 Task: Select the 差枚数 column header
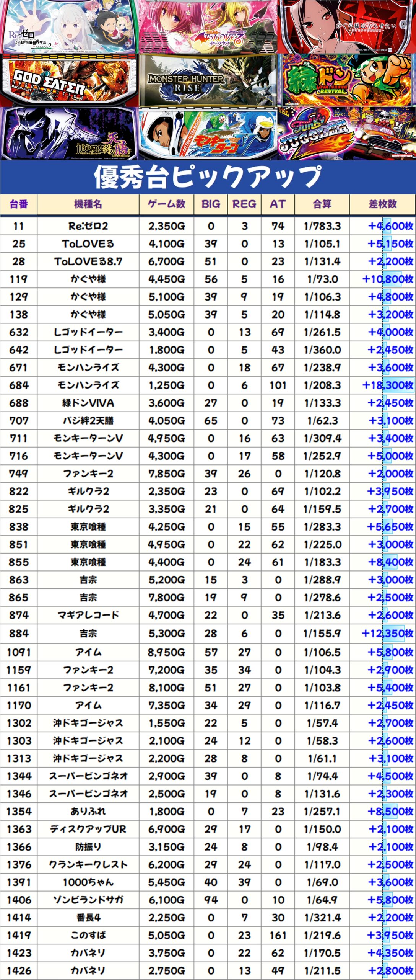tap(383, 204)
